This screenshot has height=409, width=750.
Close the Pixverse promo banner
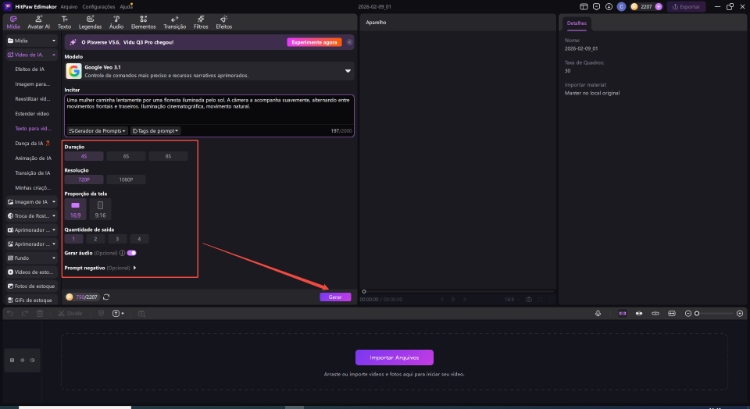point(348,42)
